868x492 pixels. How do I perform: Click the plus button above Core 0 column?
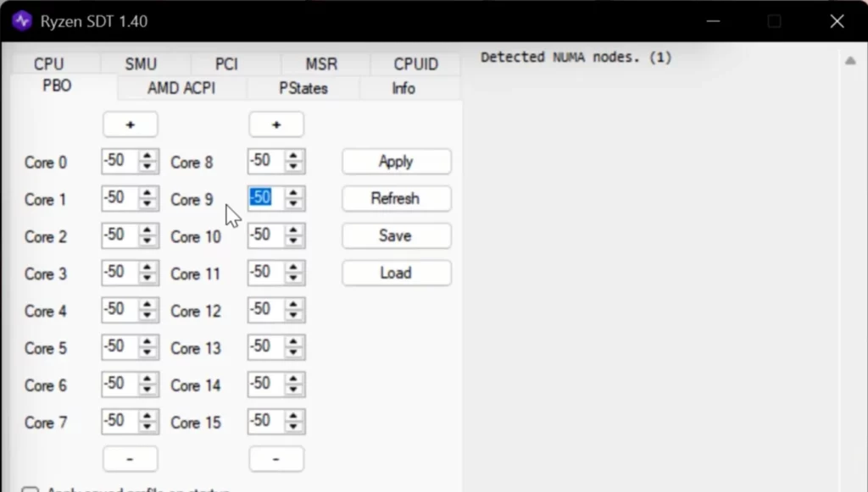(x=131, y=124)
